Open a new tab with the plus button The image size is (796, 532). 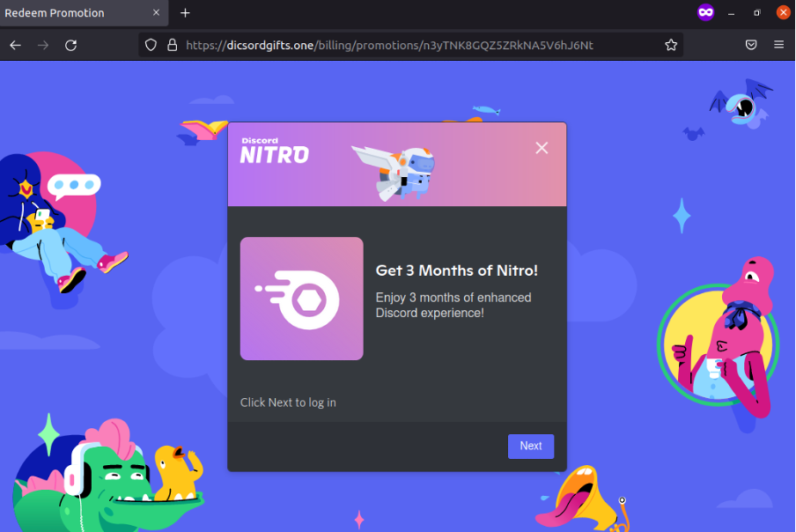pyautogui.click(x=185, y=12)
